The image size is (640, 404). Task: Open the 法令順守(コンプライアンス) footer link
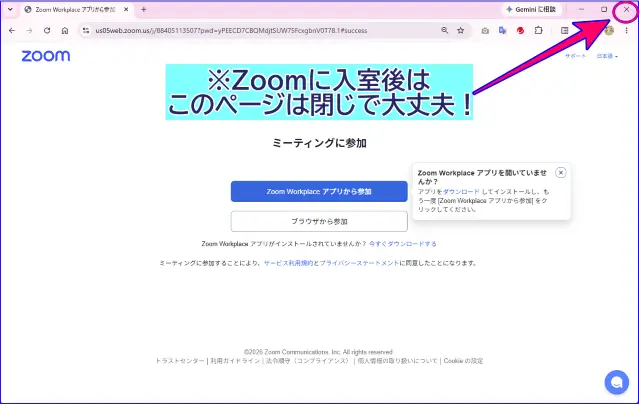(308, 361)
